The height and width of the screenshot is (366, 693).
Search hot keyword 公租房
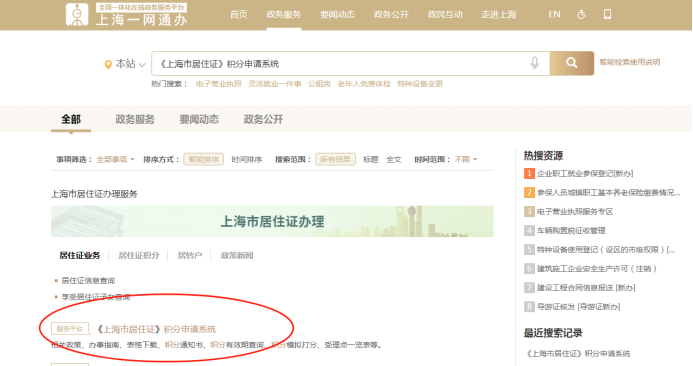click(x=319, y=84)
